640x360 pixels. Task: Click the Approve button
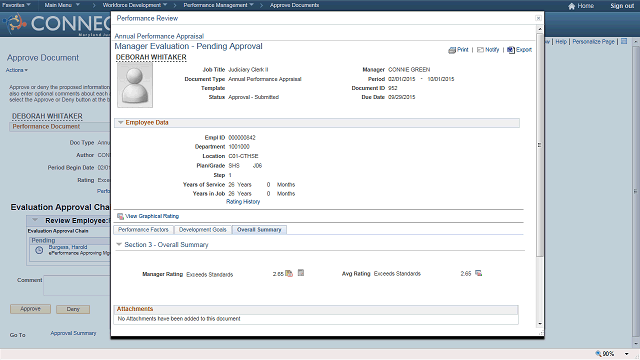tap(31, 309)
